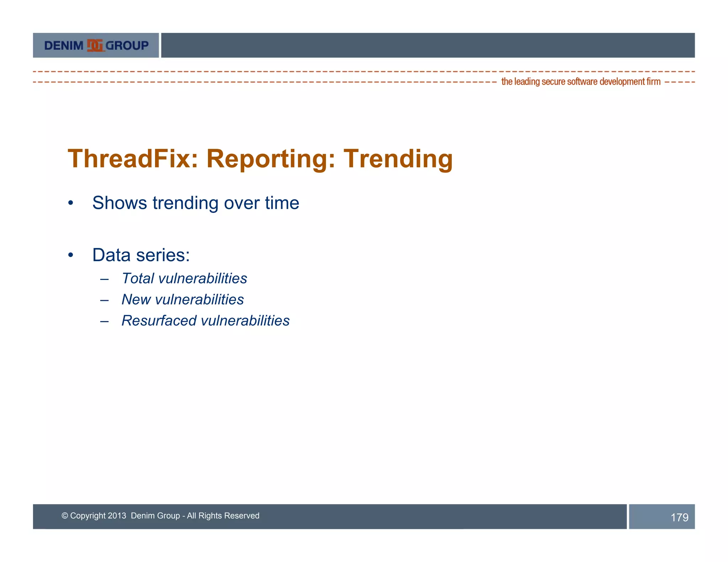Click the word Trending in the title
This screenshot has width=728, height=562.
click(398, 158)
